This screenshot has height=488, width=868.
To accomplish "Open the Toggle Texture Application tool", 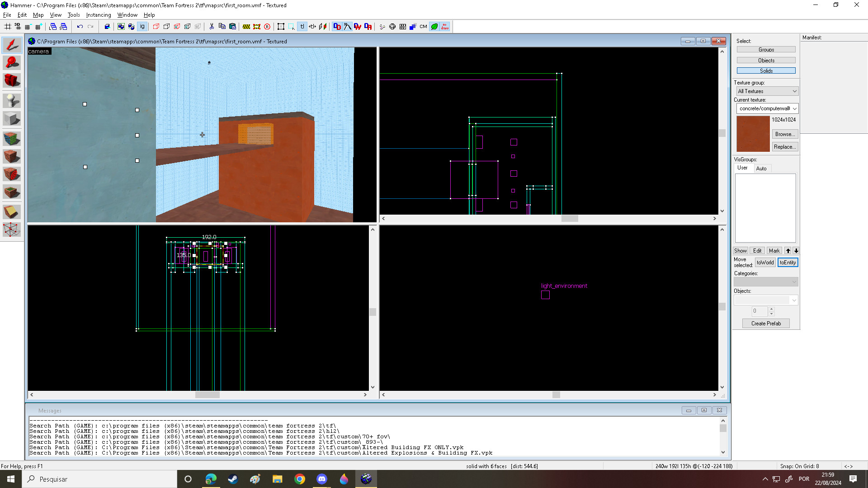I will tap(12, 138).
